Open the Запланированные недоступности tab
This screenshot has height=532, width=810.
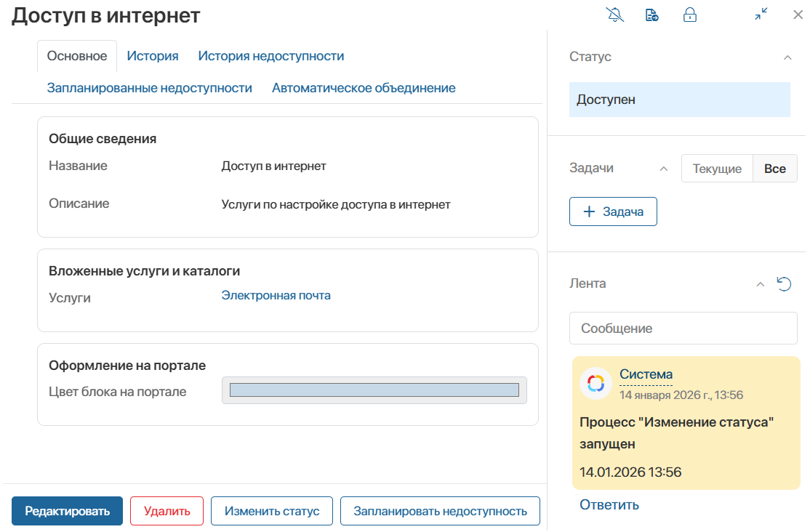tap(149, 88)
